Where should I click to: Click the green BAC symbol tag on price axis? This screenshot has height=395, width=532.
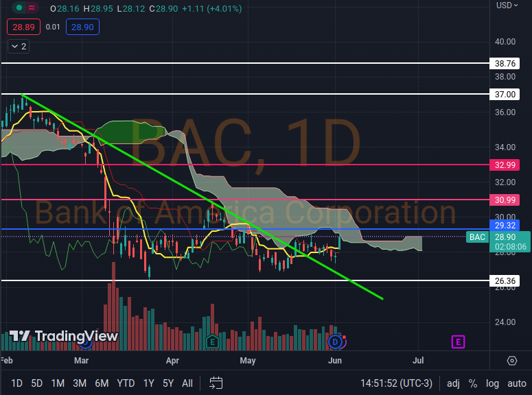(x=477, y=237)
